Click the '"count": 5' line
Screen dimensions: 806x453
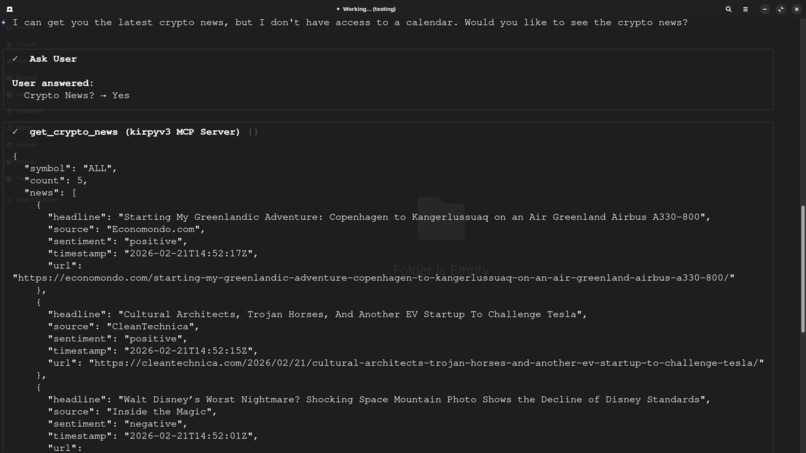pyautogui.click(x=56, y=181)
